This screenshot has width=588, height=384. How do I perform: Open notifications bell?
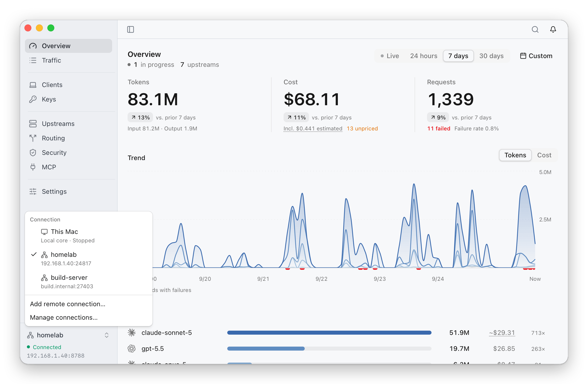coord(553,29)
